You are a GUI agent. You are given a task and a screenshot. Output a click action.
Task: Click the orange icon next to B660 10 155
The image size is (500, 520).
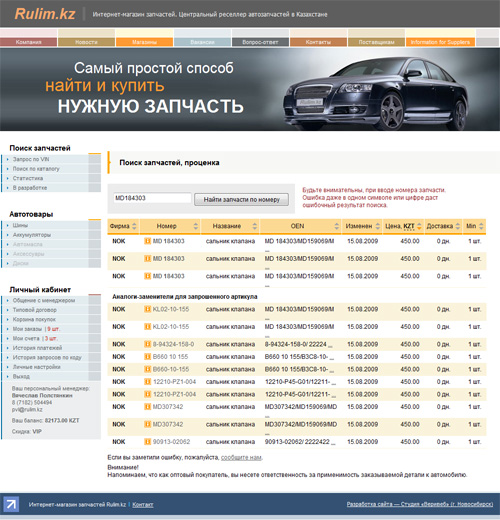point(147,357)
